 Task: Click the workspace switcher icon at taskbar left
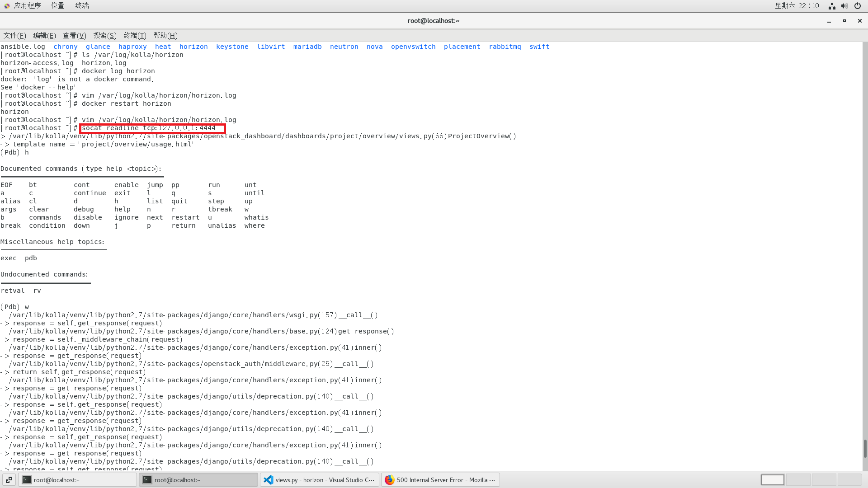point(8,480)
